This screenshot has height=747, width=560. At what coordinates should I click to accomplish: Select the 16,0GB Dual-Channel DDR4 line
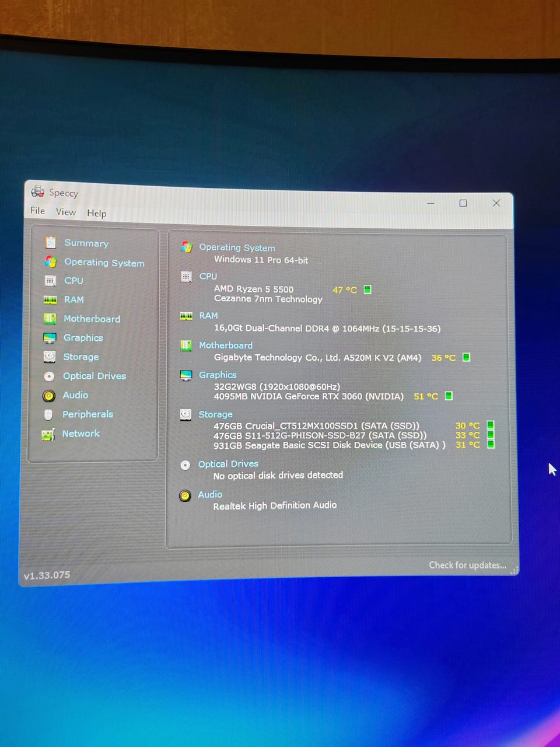point(327,329)
